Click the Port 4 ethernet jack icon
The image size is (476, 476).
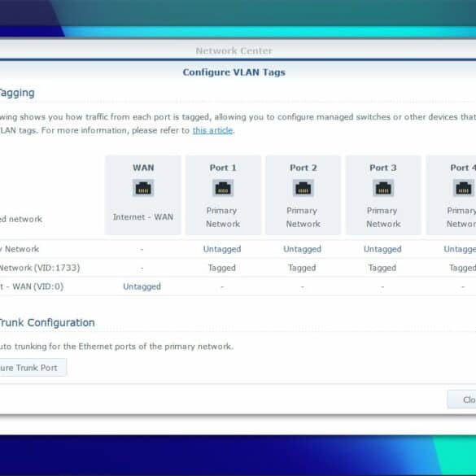coord(464,188)
